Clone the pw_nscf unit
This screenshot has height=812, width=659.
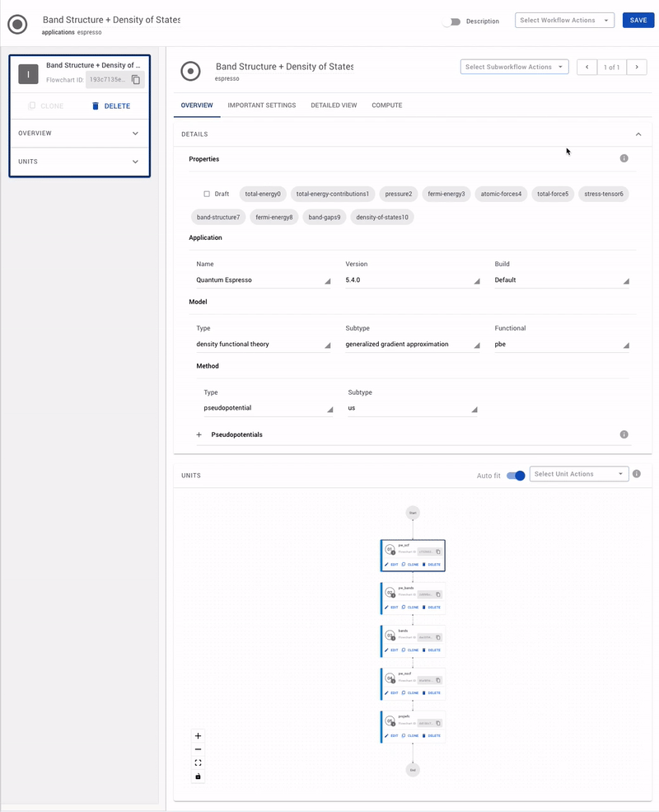pos(410,693)
